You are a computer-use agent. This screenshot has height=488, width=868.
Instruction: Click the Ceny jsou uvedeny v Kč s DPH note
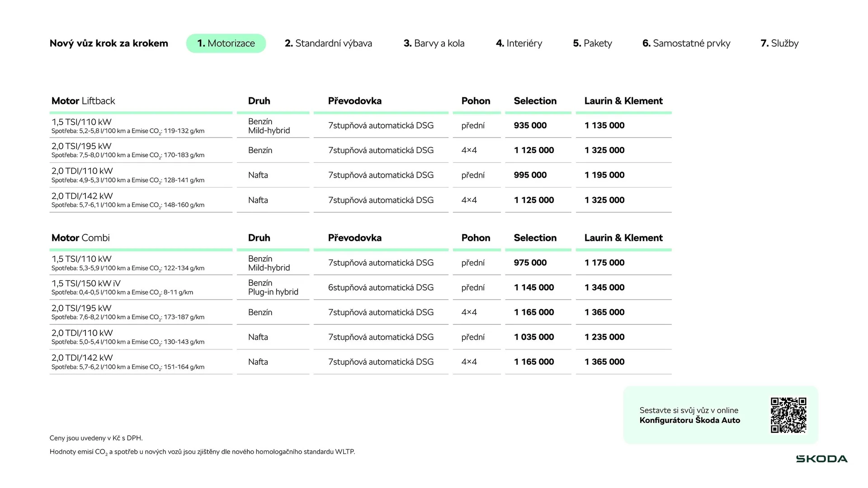[96, 438]
